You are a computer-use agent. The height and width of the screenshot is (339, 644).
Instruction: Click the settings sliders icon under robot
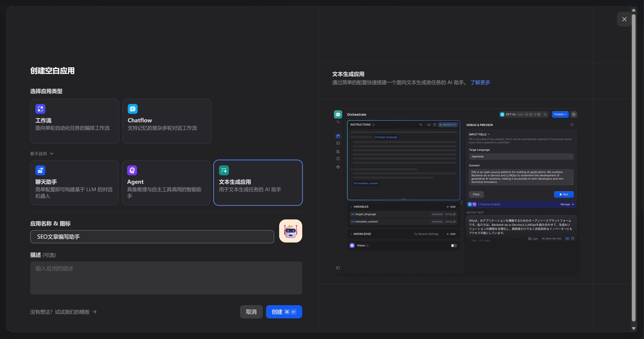coord(338,122)
